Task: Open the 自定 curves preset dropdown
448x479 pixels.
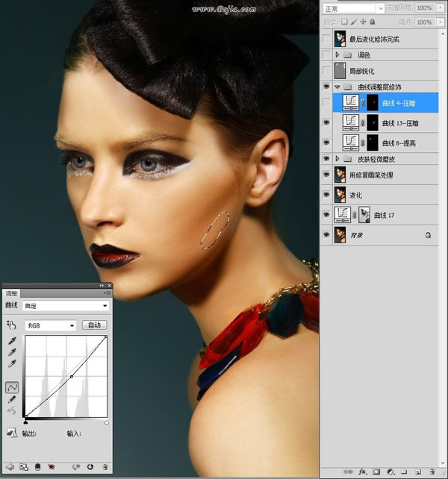Action: (x=66, y=305)
